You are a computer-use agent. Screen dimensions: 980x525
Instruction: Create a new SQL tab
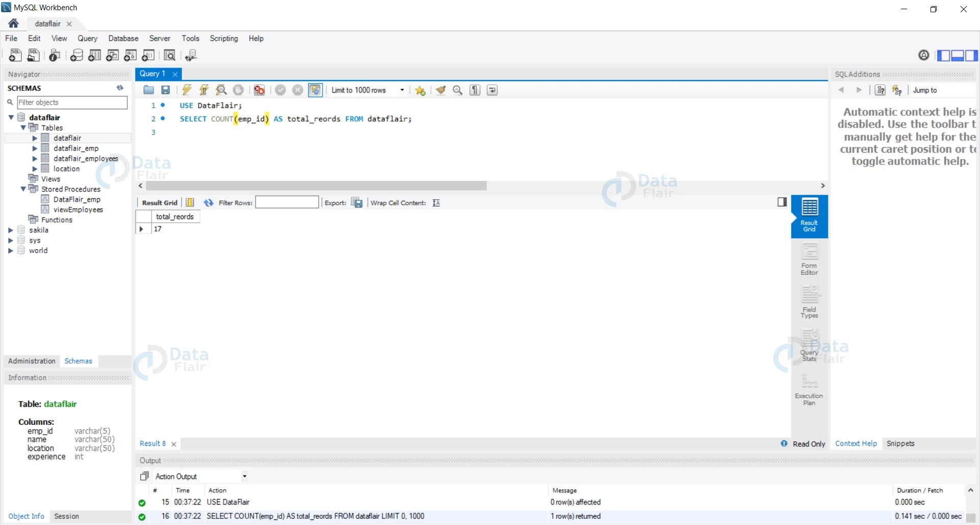pyautogui.click(x=15, y=55)
